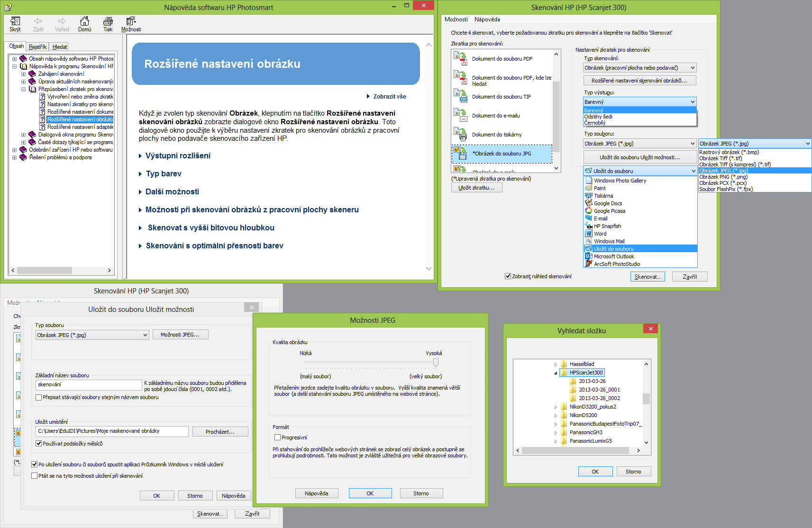Choose the E-mail destination icon
This screenshot has height=528, width=812.
tap(589, 218)
